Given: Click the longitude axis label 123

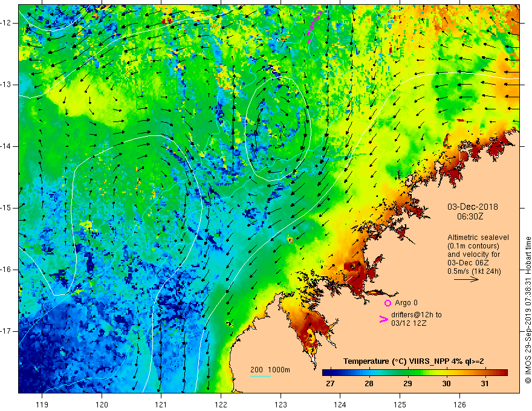Looking at the screenshot, I should tap(281, 404).
